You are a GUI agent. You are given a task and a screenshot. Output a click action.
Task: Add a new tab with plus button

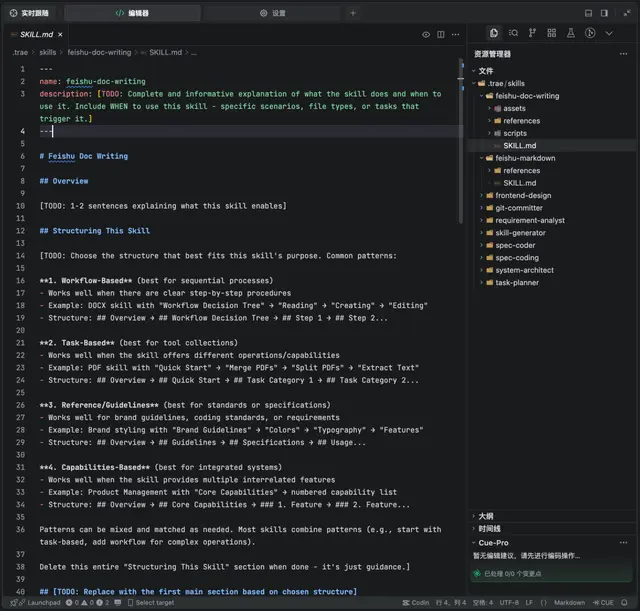353,13
